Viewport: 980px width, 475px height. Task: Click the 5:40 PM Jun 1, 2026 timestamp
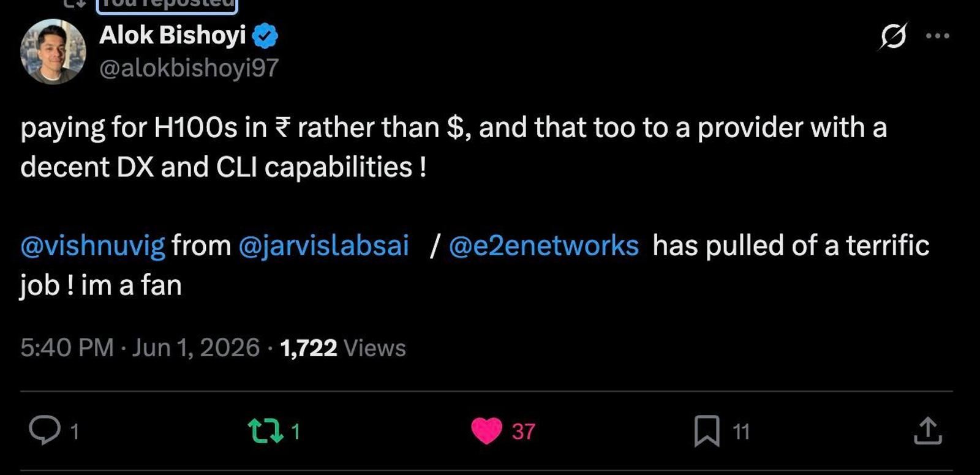pyautogui.click(x=140, y=347)
